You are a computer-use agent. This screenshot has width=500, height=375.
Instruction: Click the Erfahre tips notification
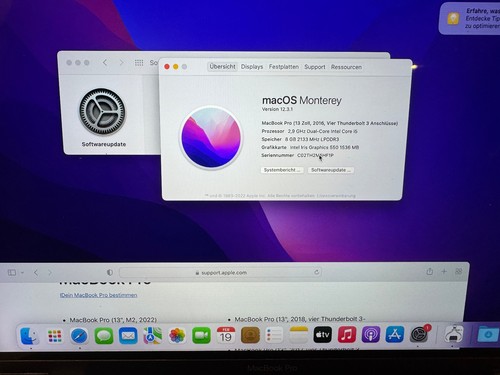pos(470,18)
